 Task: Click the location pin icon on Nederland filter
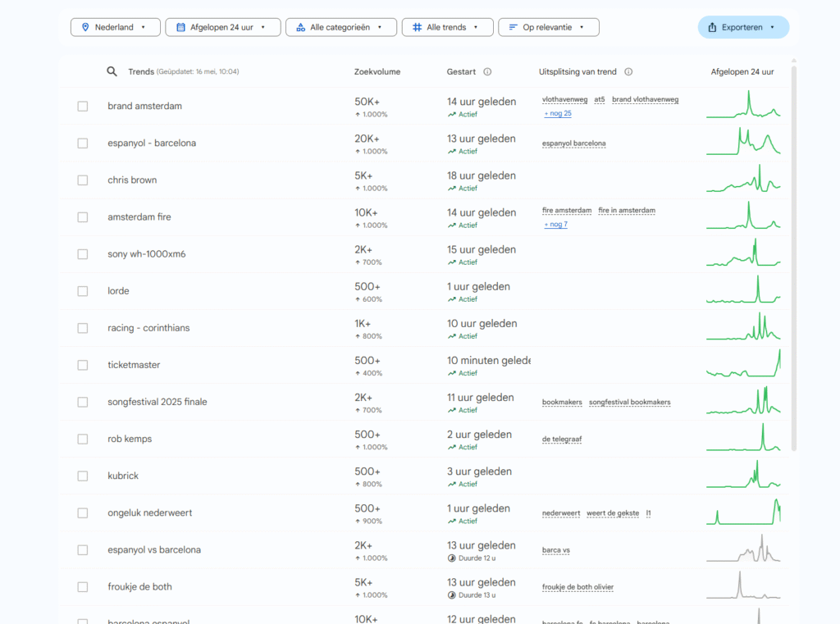pos(85,27)
